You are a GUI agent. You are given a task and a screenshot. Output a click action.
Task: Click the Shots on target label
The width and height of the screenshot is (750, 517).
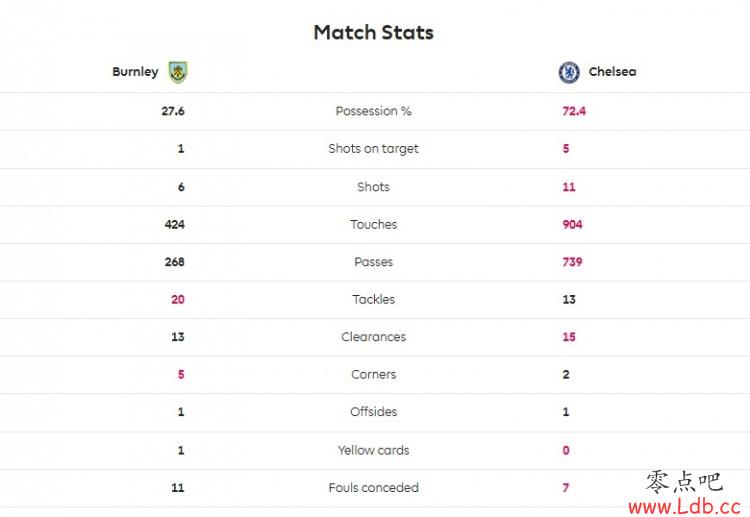tap(374, 149)
